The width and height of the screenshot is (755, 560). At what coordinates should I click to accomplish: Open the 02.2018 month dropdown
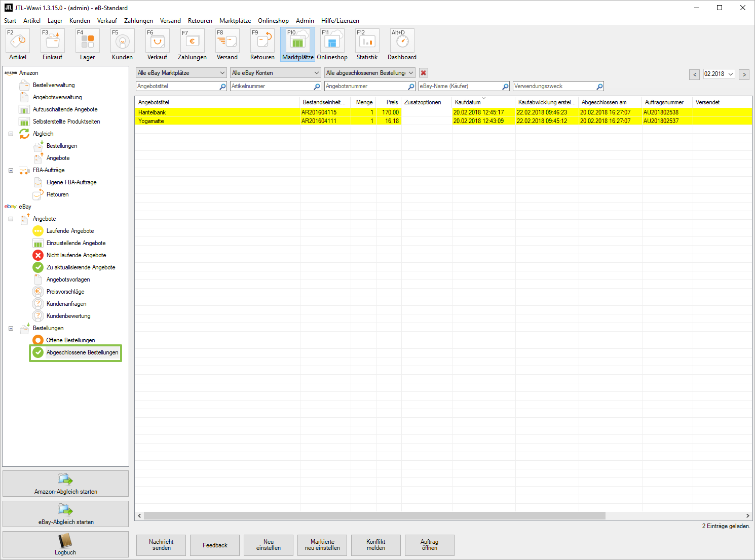click(719, 74)
